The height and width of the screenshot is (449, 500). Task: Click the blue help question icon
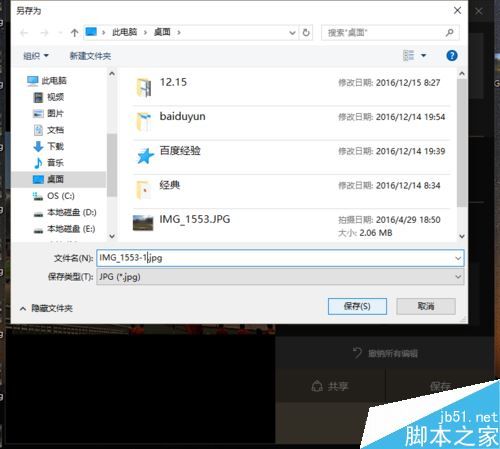pos(452,55)
